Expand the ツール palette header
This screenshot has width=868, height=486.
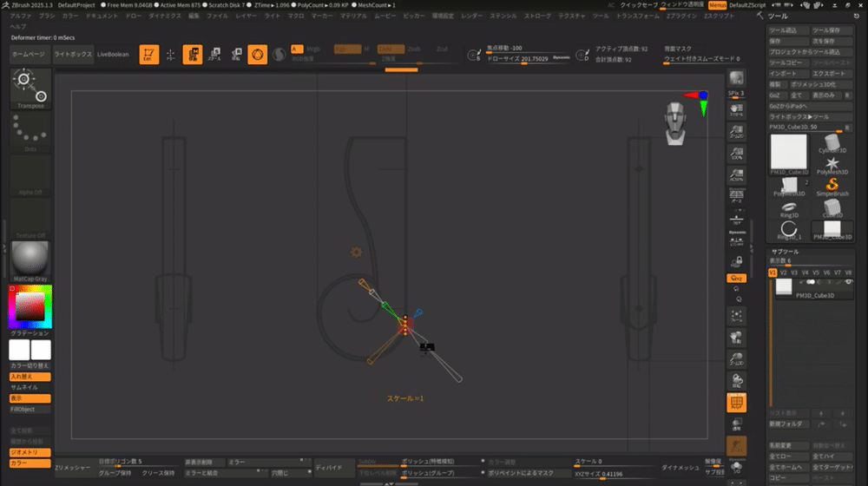779,16
